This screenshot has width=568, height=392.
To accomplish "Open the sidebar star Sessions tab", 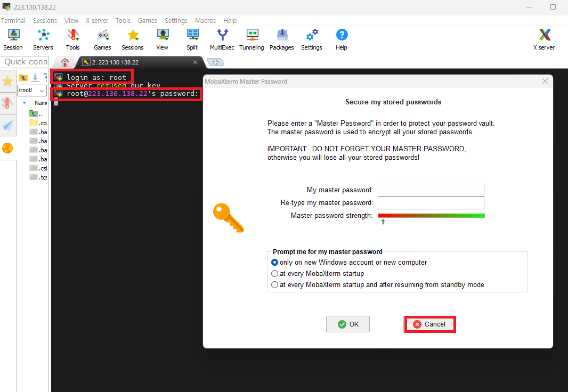I will (x=7, y=81).
